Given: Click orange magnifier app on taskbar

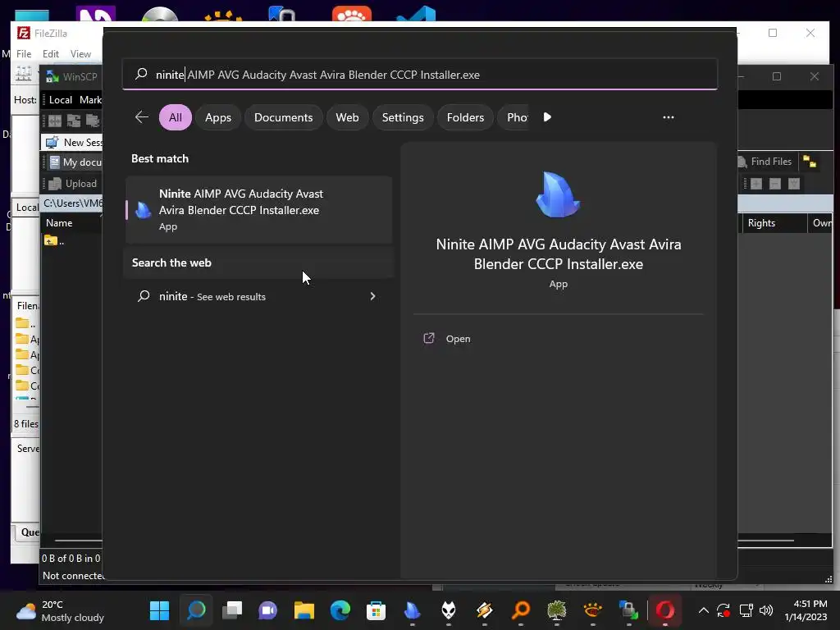Looking at the screenshot, I should [520, 610].
